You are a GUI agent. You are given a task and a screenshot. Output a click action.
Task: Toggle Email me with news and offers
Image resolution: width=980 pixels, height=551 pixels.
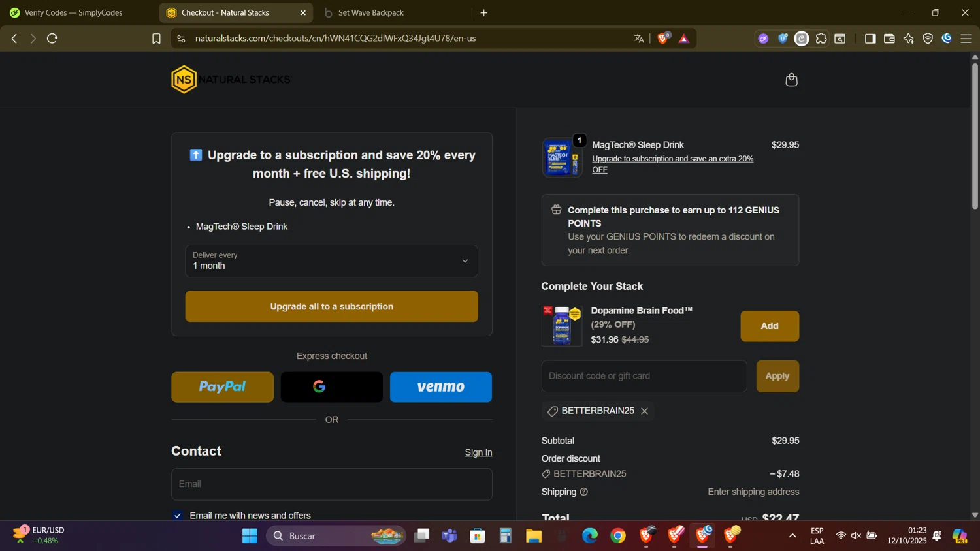point(178,515)
